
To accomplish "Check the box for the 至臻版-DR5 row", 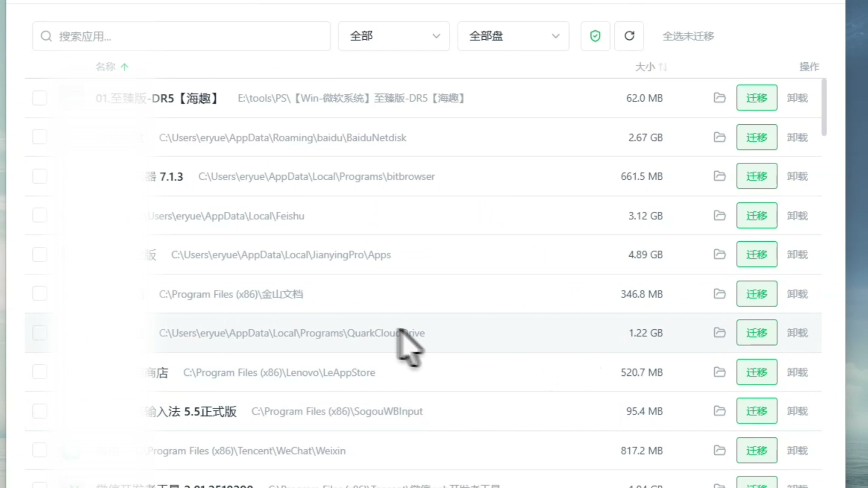I will (40, 98).
